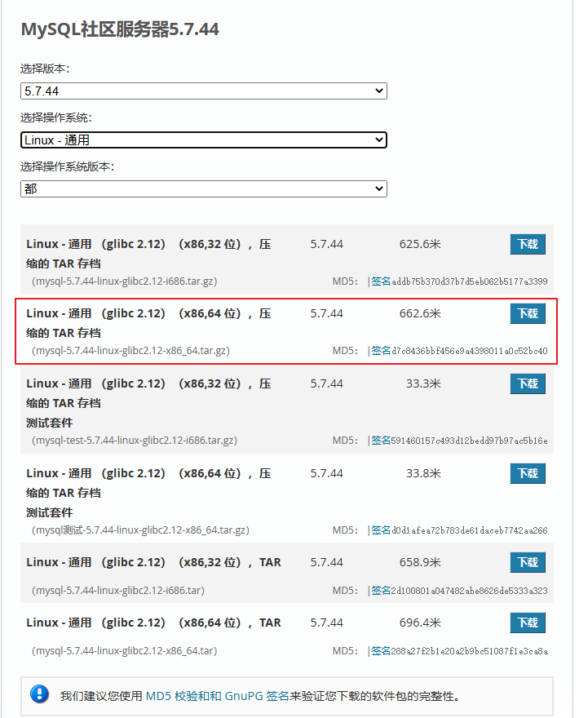Open the GnuPG 签名 link

(x=257, y=697)
